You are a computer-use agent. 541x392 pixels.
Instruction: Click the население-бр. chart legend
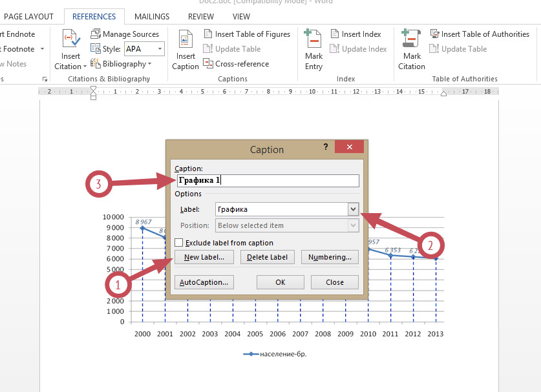pos(275,354)
